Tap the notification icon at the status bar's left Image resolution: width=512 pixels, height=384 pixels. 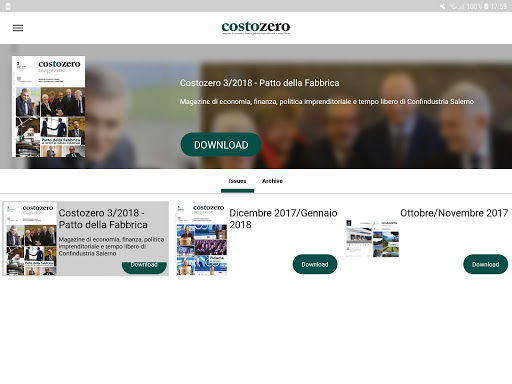[8, 6]
